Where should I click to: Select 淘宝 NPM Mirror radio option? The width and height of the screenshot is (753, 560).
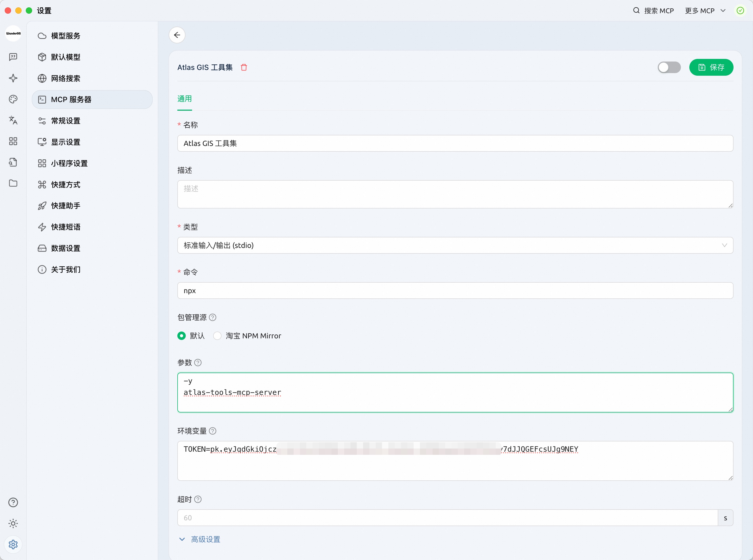click(217, 335)
